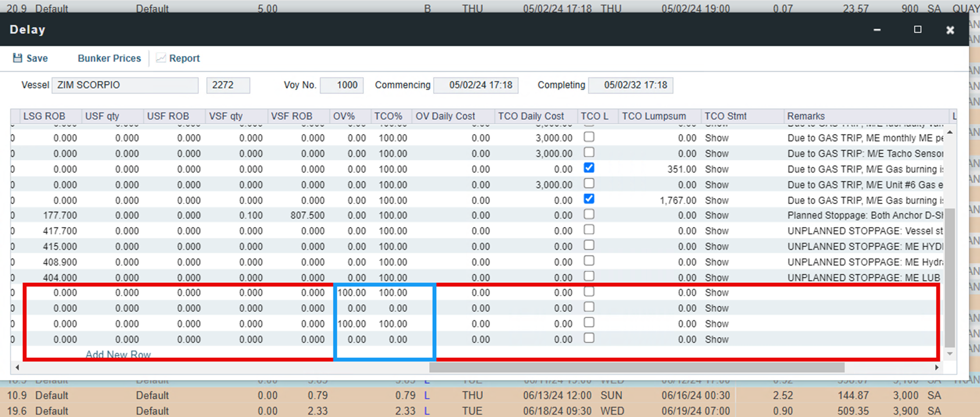Screen dimensions: 980x417
Task: Maximize the Delay dialog window
Action: 917,29
